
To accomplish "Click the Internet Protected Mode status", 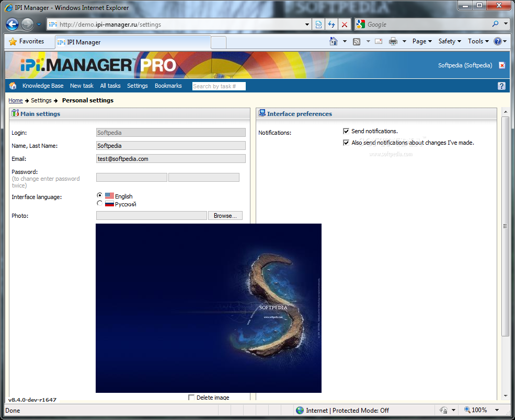I will click(342, 411).
